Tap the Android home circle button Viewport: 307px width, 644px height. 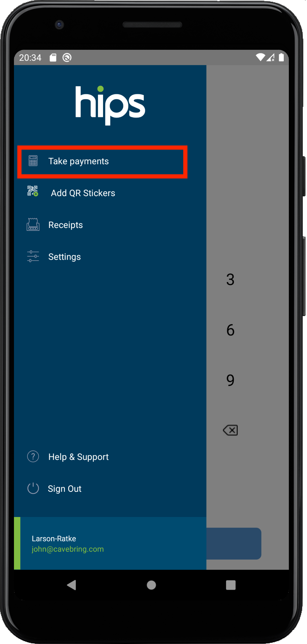pos(151,585)
